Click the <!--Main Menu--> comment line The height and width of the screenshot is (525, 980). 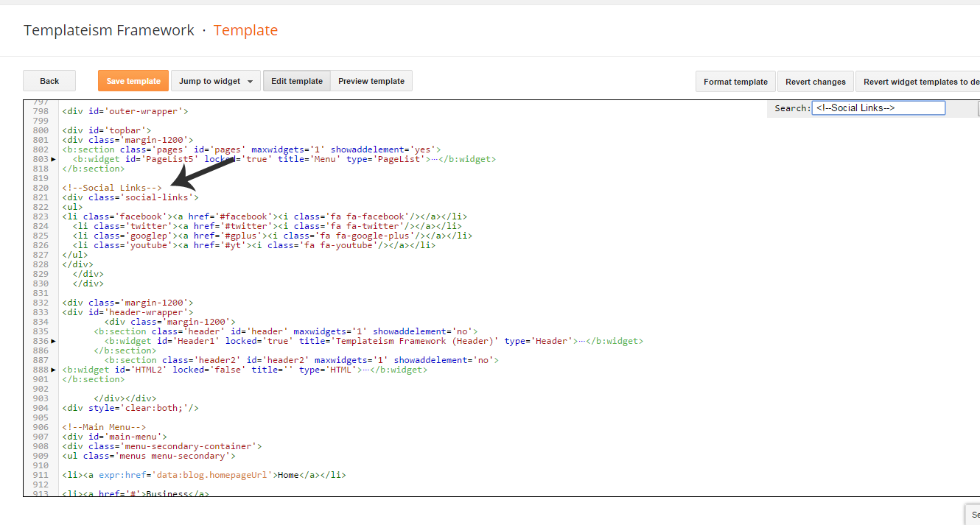pyautogui.click(x=105, y=427)
